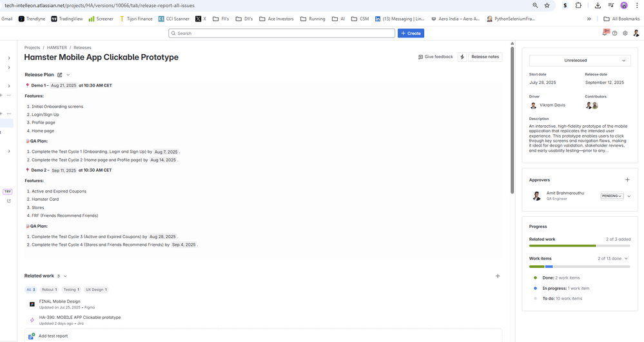Open the All Bookmarks folder
The image size is (644, 342).
point(621,19)
